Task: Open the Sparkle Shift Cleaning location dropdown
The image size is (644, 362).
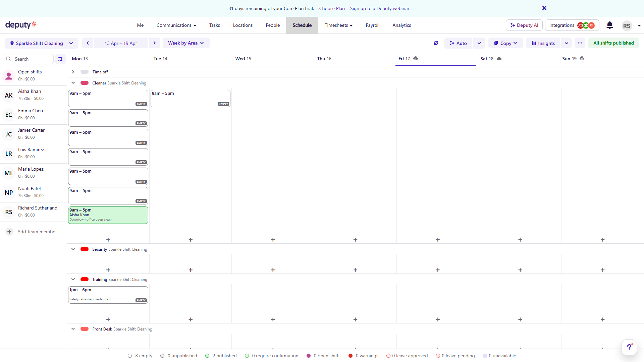Action: click(x=42, y=43)
